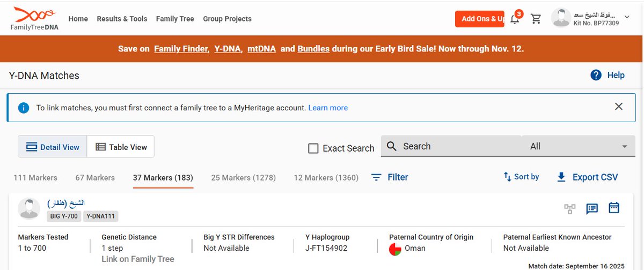Screen dimensions: 644x270
Task: Click the FamilyTreeDNA logo
Action: point(35,19)
